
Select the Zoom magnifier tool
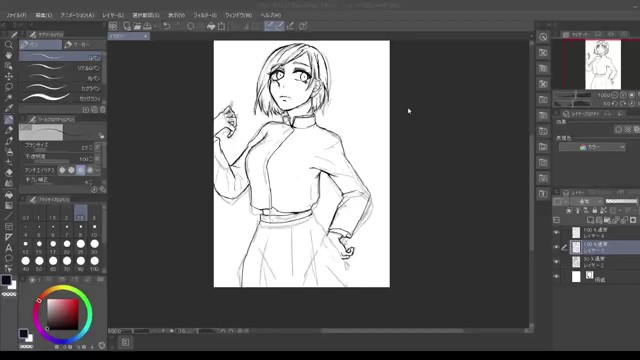point(9,44)
